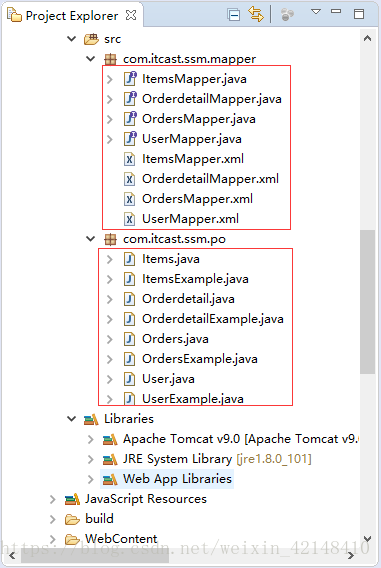Click the UserMapper.xml file icon
Screen dimensions: 381x568
click(129, 219)
